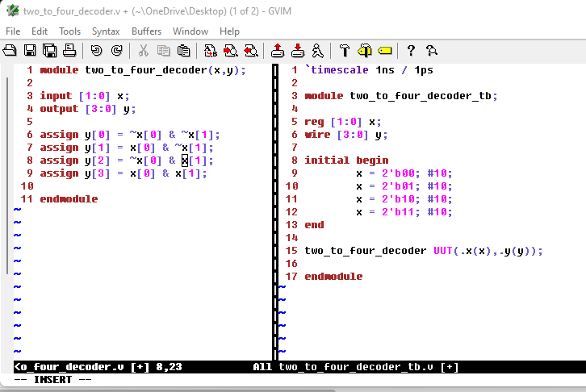Click the Open file toolbar icon

(x=10, y=51)
